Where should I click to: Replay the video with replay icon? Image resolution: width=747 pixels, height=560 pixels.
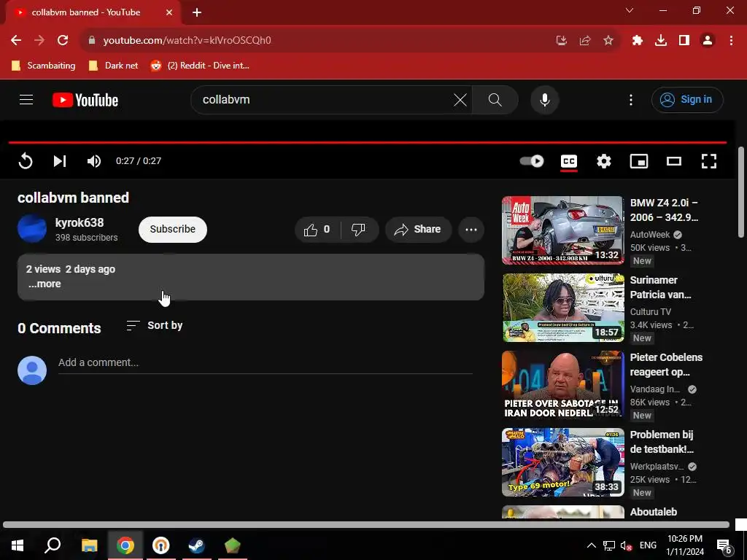[x=26, y=161]
